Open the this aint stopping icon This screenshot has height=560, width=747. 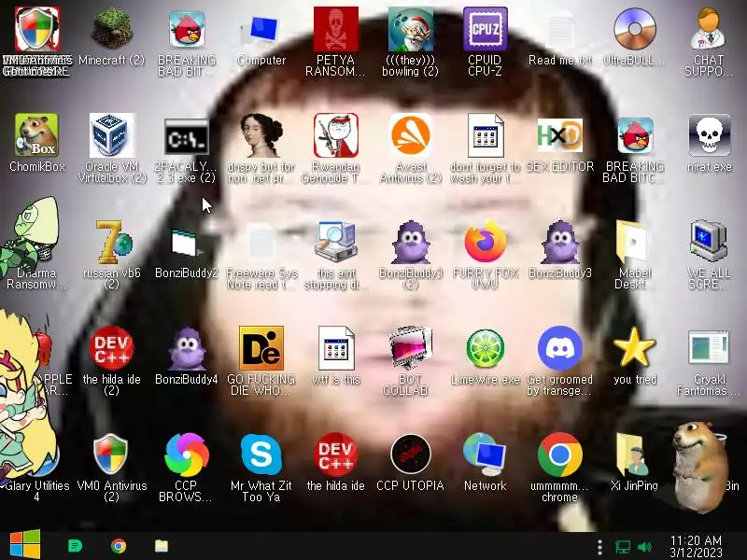[x=336, y=242]
